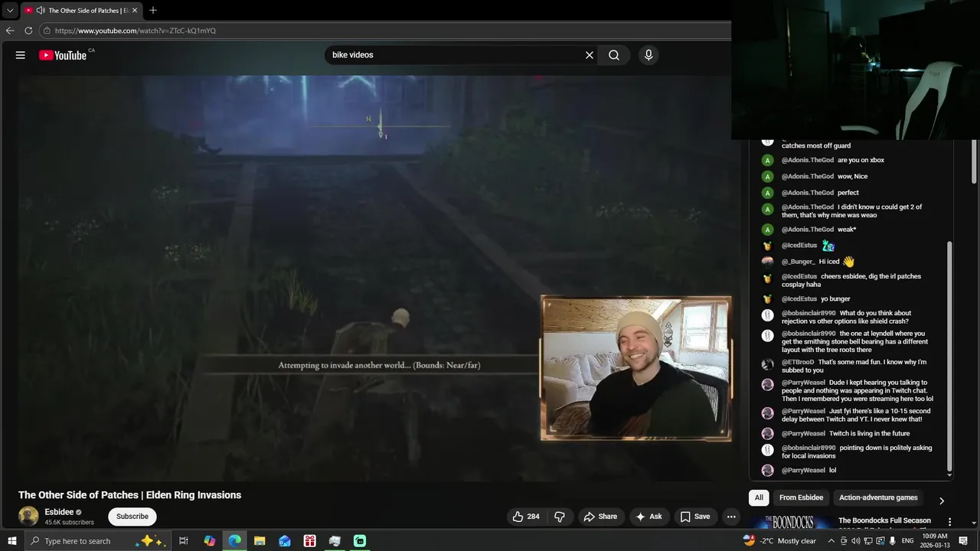Click the Ask button below the video
Viewport: 980px width, 551px height.
(x=648, y=517)
